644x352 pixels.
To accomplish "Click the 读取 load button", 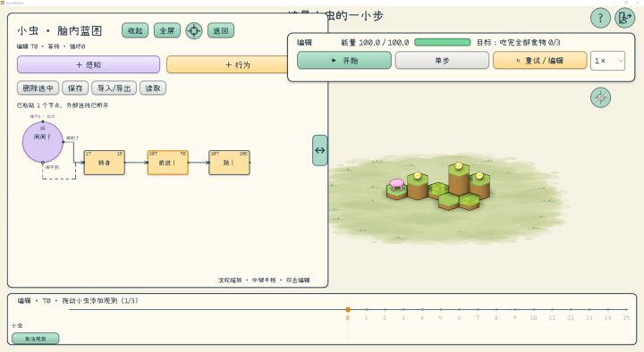I will pyautogui.click(x=153, y=88).
